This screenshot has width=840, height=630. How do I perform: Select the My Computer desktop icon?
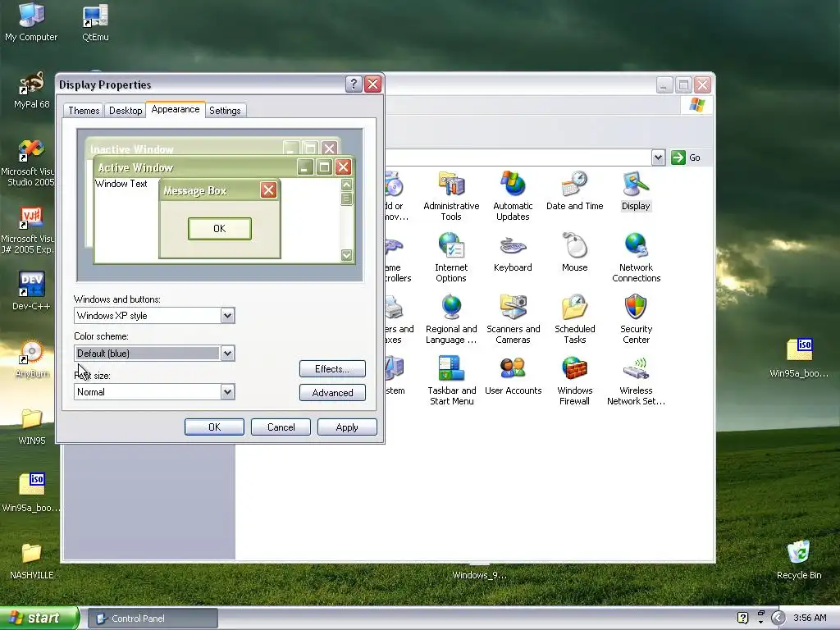[x=31, y=22]
